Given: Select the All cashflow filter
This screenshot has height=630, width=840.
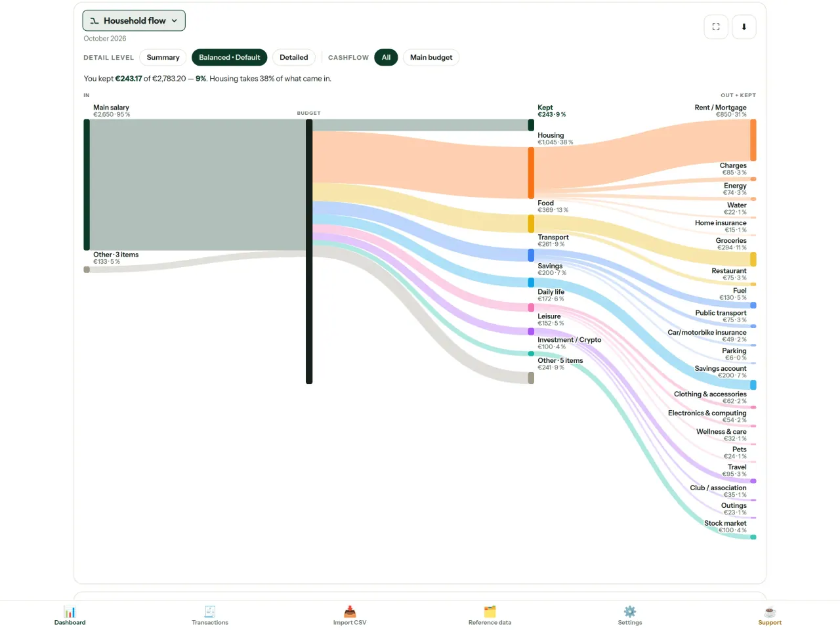Looking at the screenshot, I should tap(386, 58).
